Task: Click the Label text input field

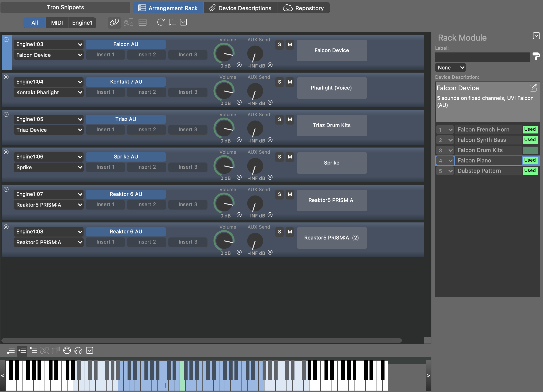Action: click(x=482, y=57)
